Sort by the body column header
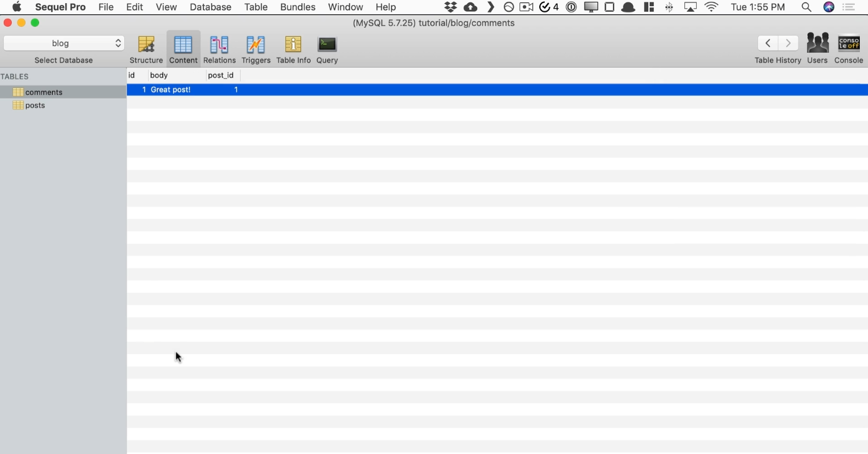This screenshot has height=454, width=868. pos(176,75)
